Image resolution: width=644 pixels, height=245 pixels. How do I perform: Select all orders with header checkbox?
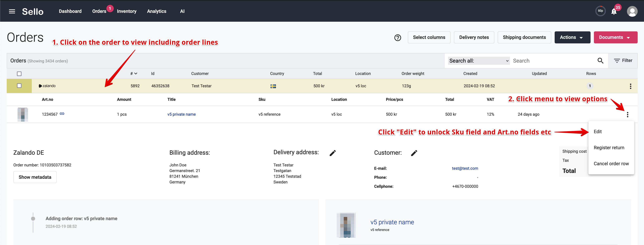coord(19,74)
